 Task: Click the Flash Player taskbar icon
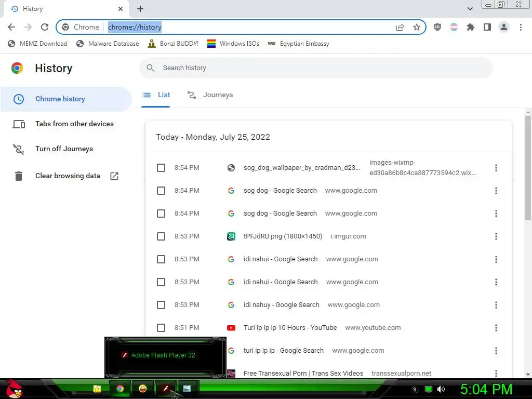(166, 389)
